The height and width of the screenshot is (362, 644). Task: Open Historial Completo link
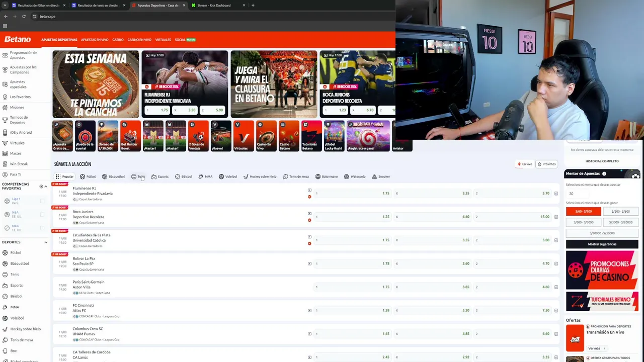tap(602, 161)
